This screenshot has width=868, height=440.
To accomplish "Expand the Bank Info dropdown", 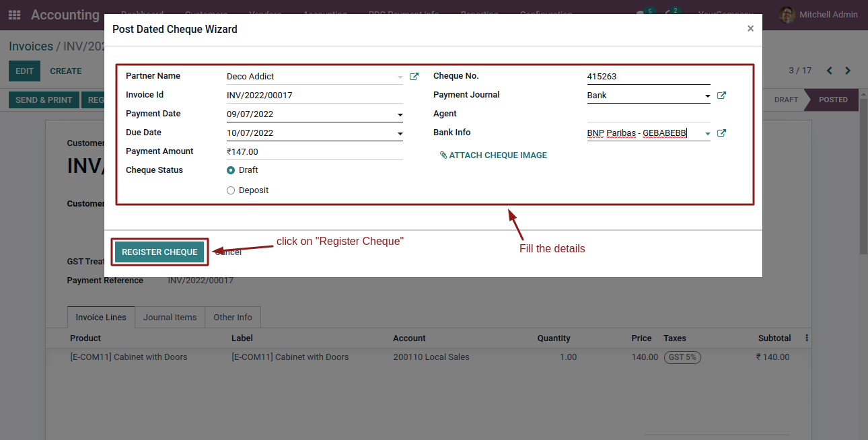I will (x=707, y=134).
